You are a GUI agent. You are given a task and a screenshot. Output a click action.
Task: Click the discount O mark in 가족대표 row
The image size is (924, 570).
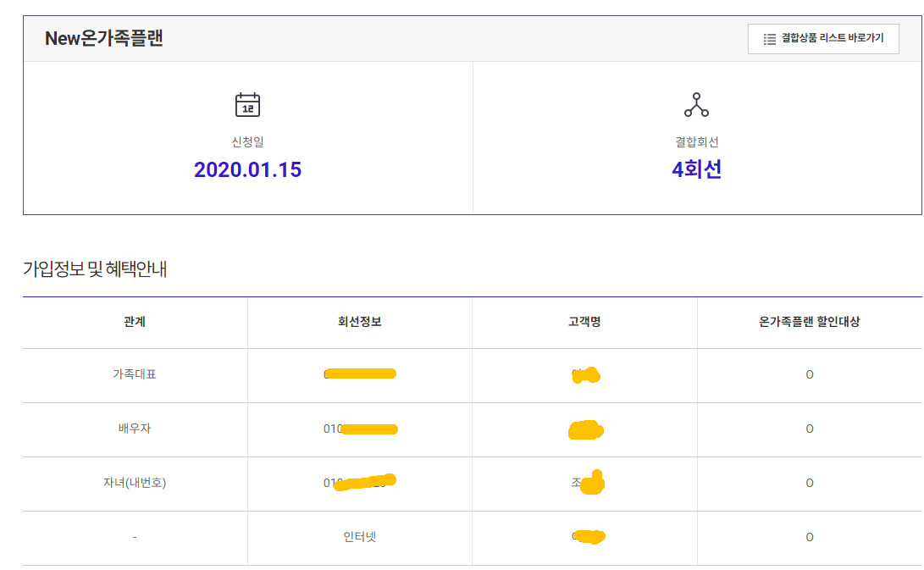point(810,374)
